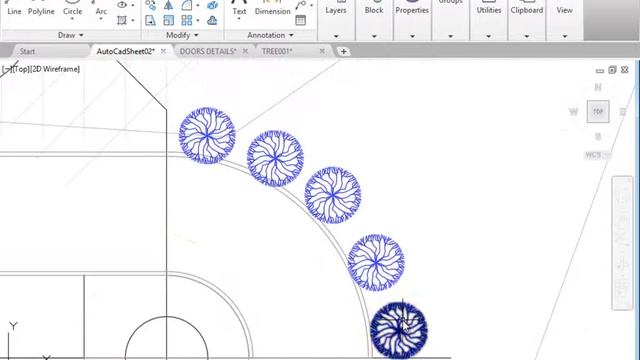
Task: Open the Arc tool options arrow
Action: pos(101,19)
